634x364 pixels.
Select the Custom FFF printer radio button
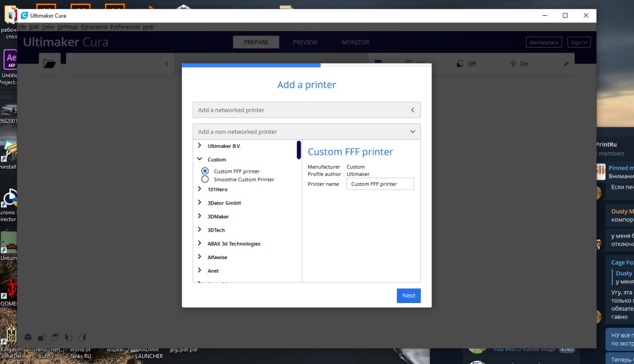click(x=205, y=171)
